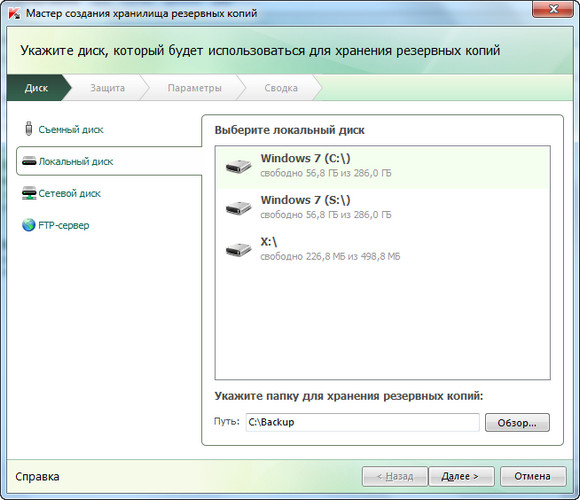Click the Windows 7 (C:\) drive icon
This screenshot has height=500, width=580.
point(239,166)
